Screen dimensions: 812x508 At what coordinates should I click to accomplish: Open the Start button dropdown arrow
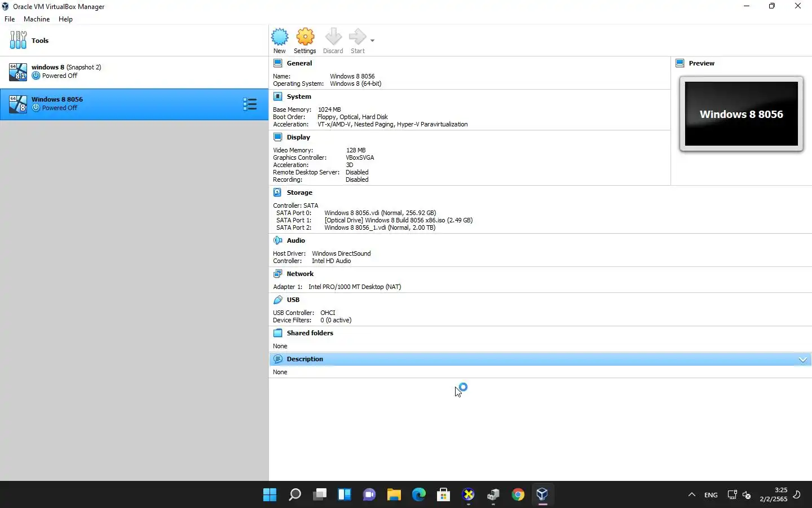click(372, 41)
